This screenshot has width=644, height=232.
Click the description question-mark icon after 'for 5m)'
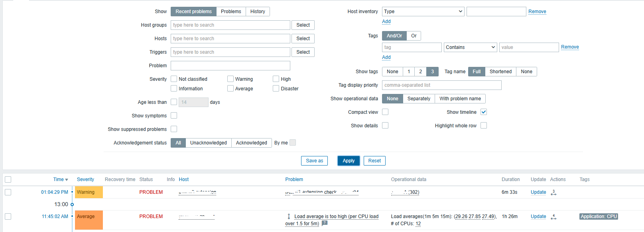(325, 223)
